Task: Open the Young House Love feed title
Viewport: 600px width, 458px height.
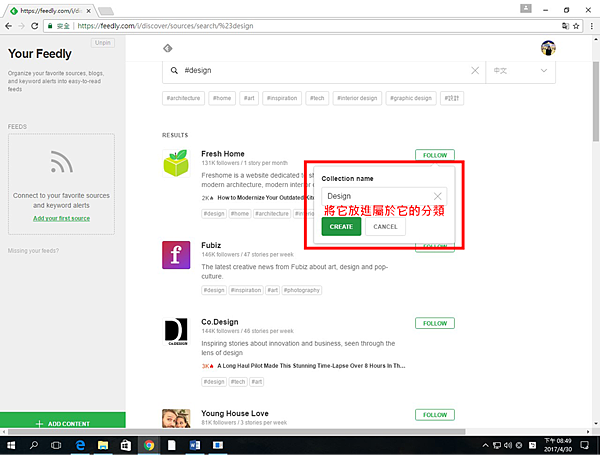Action: click(x=235, y=413)
